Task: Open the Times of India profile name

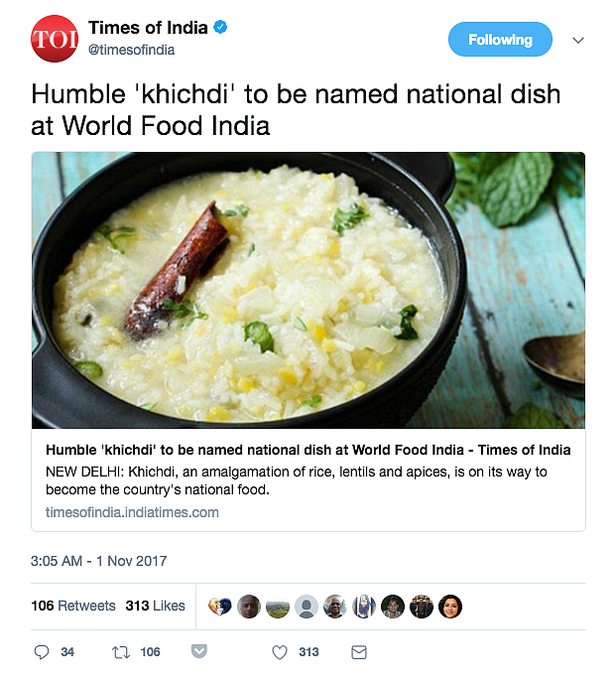Action: pyautogui.click(x=148, y=27)
